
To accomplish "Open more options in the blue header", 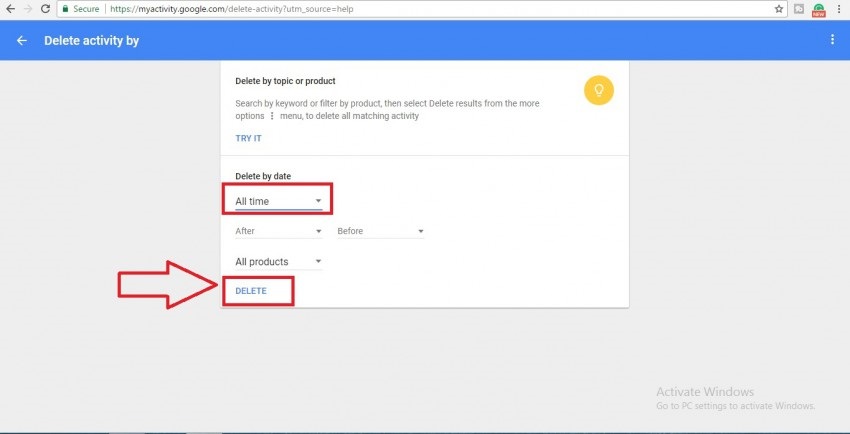I will [833, 40].
